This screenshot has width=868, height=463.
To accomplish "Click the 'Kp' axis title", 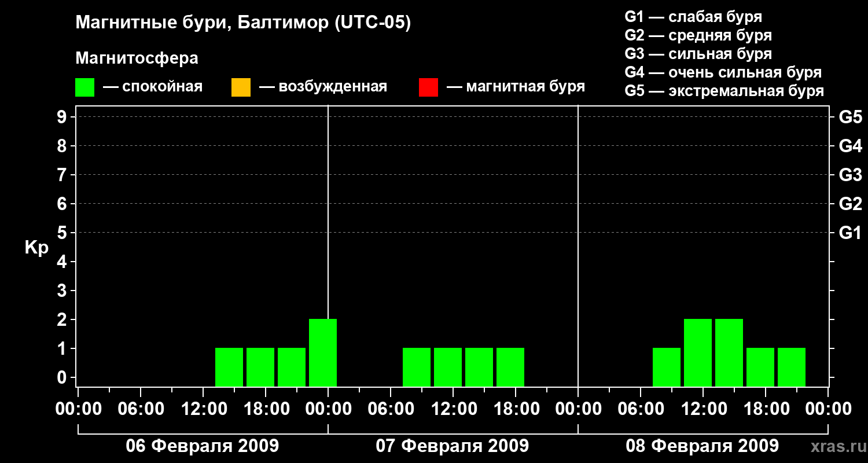I will coord(36,248).
